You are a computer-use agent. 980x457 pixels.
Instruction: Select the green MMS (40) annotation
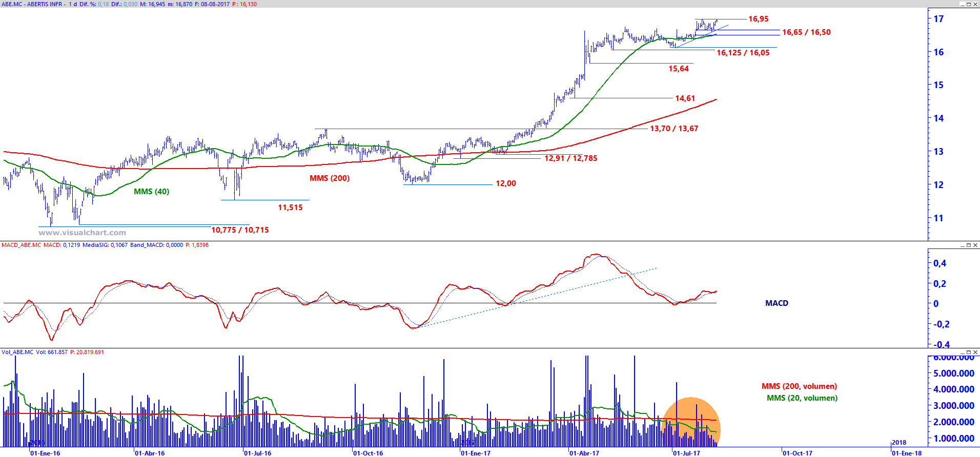(x=151, y=192)
